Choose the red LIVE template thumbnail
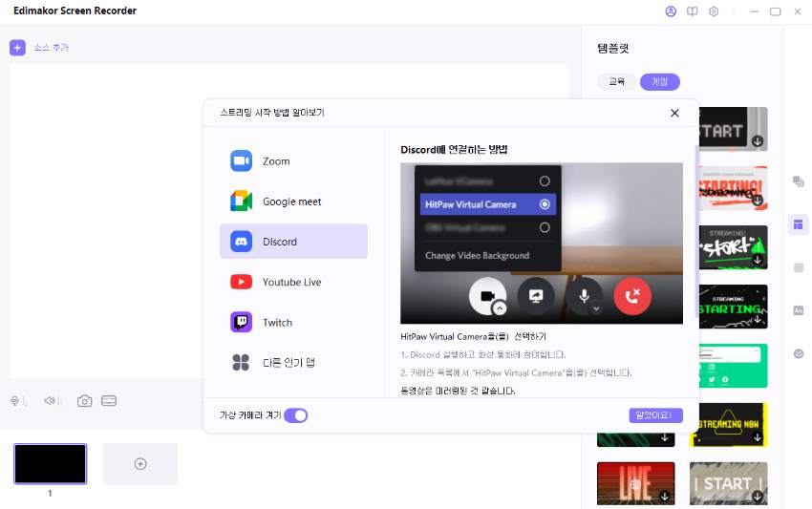 [636, 483]
